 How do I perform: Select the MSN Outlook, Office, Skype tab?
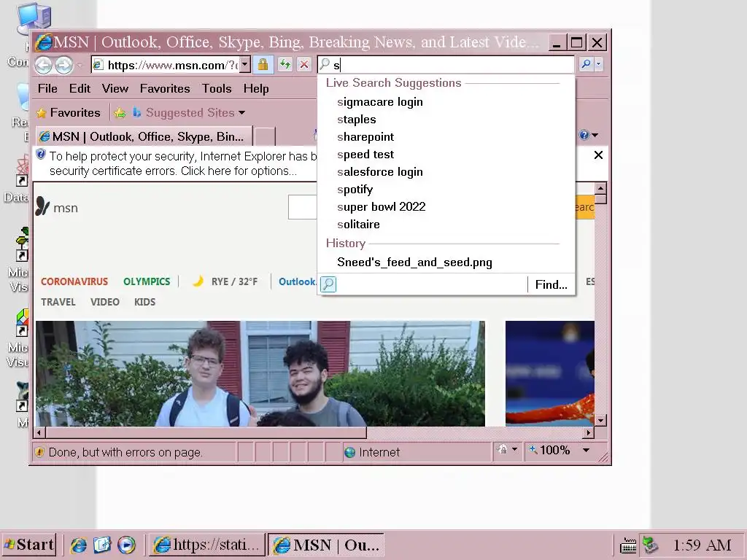(144, 136)
